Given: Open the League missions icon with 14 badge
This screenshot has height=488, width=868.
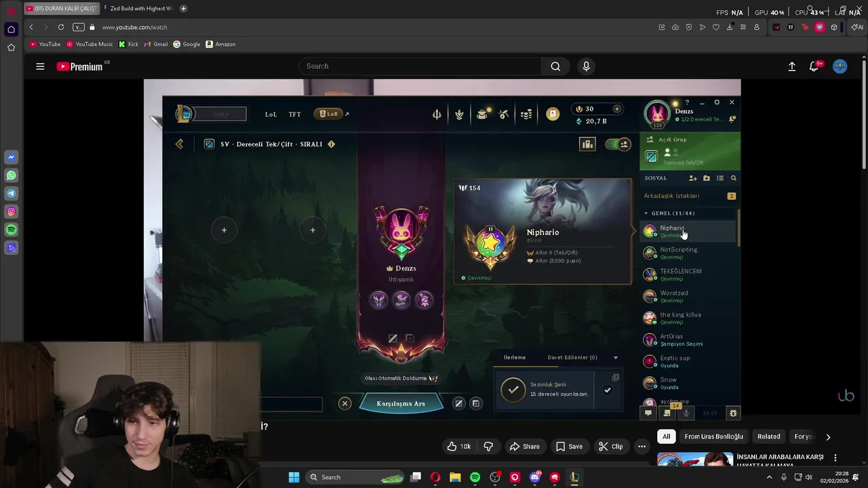Looking at the screenshot, I should 667,413.
